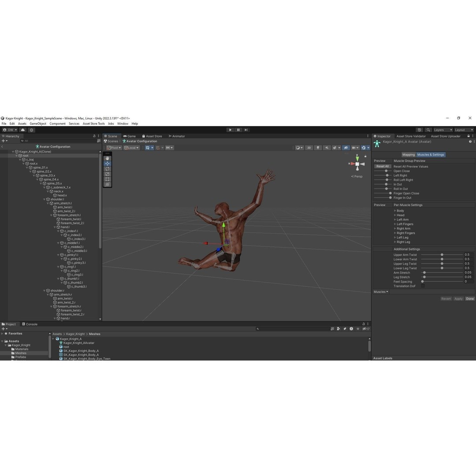Open the Asset Store Tools menu
The height and width of the screenshot is (476, 476).
93,123
